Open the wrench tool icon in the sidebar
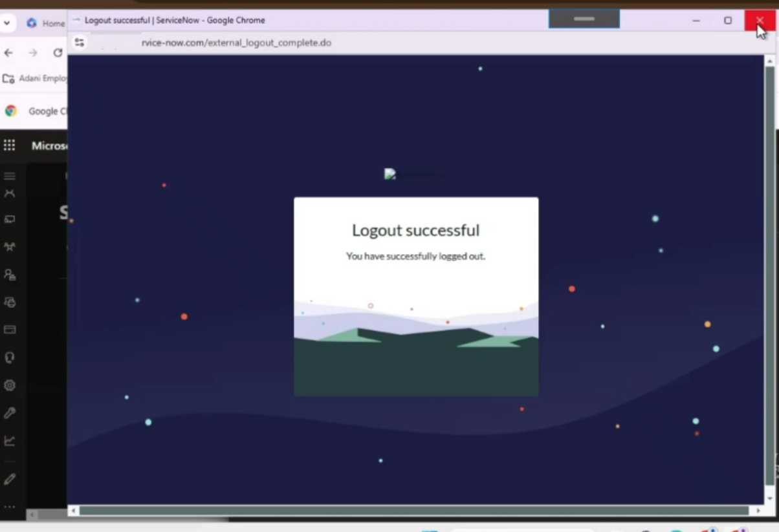This screenshot has height=532, width=779. click(x=9, y=413)
